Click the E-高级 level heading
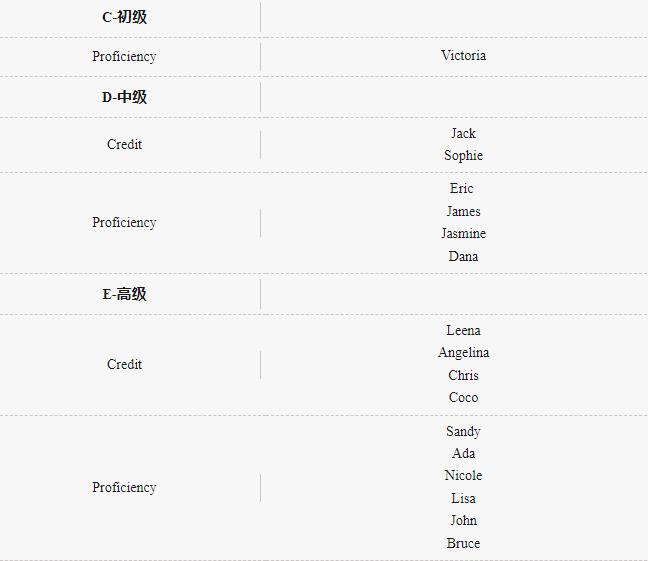648x561 pixels. [124, 294]
